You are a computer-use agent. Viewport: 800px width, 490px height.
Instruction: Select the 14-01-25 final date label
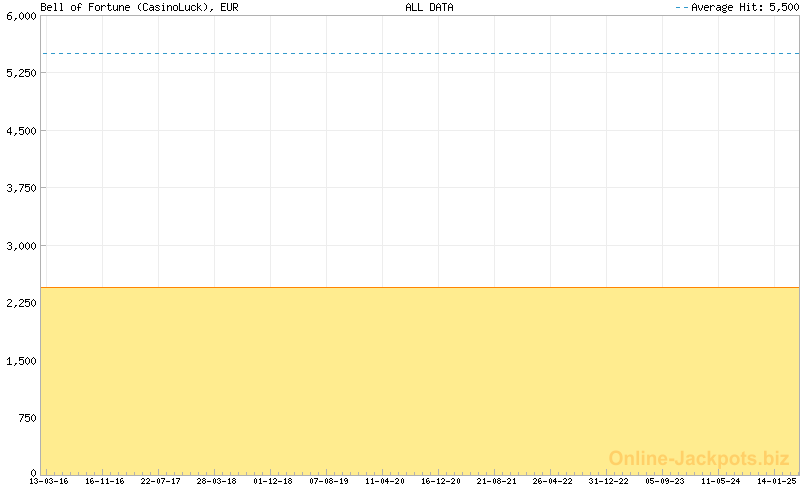coord(777,481)
